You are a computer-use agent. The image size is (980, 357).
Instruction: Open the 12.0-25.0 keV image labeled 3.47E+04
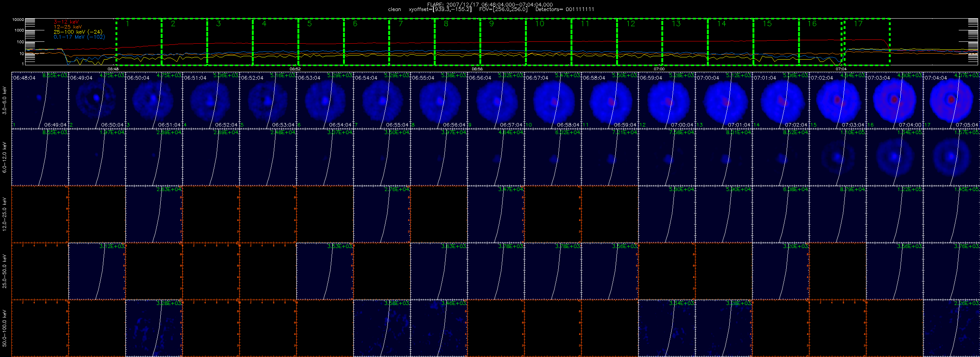[496, 214]
